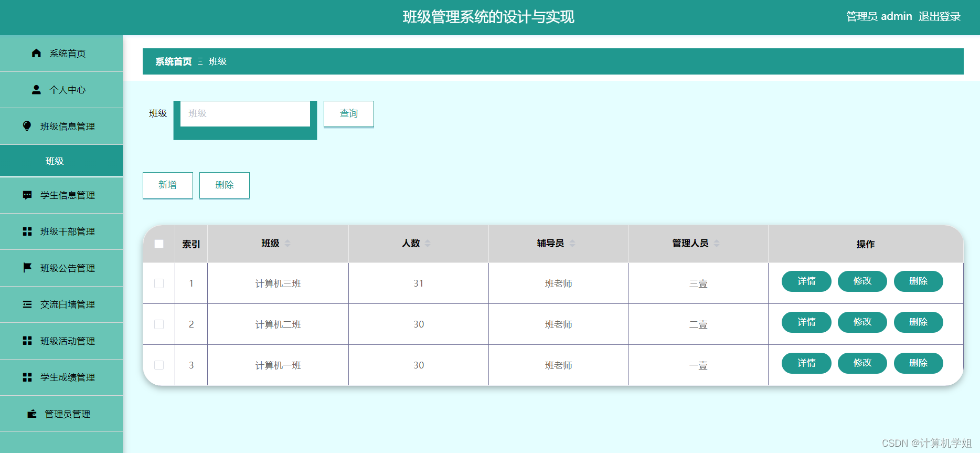View 详情 for 计算机三班
The width and height of the screenshot is (980, 453).
(x=806, y=281)
